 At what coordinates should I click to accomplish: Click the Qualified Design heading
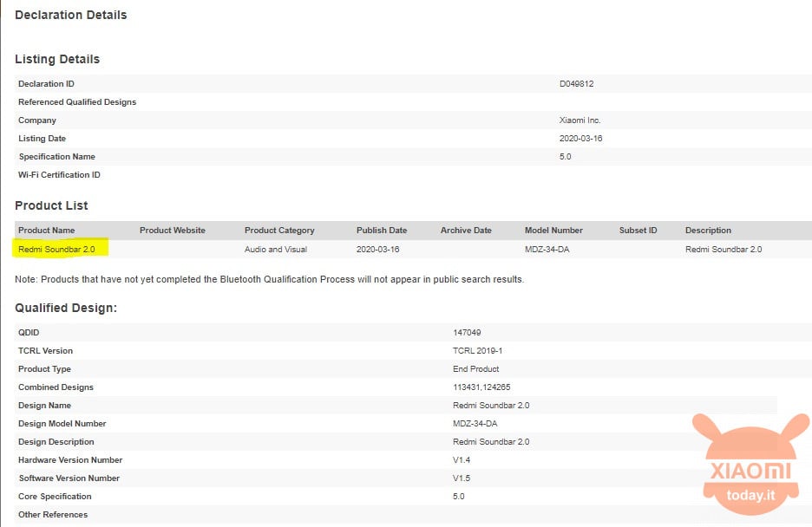click(x=66, y=308)
